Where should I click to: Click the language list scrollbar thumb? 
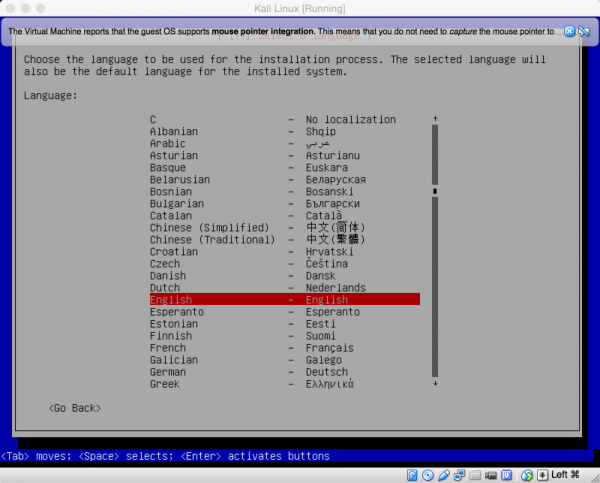tap(435, 191)
